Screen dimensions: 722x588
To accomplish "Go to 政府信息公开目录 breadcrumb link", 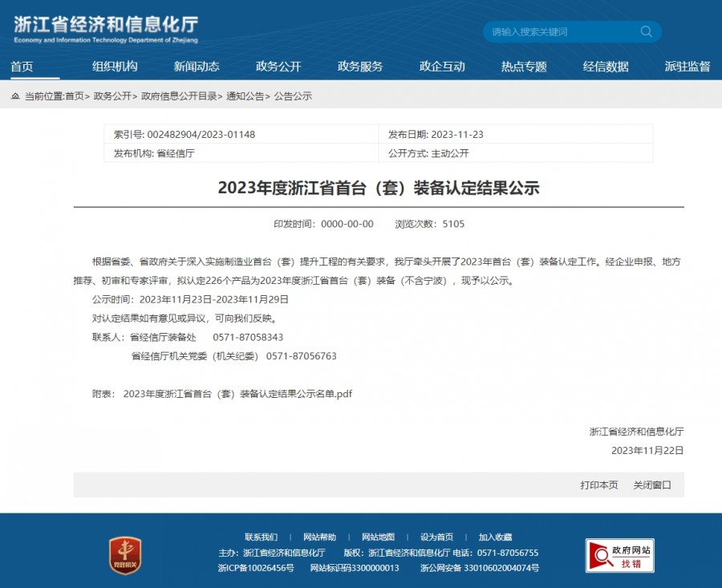I will 179,95.
